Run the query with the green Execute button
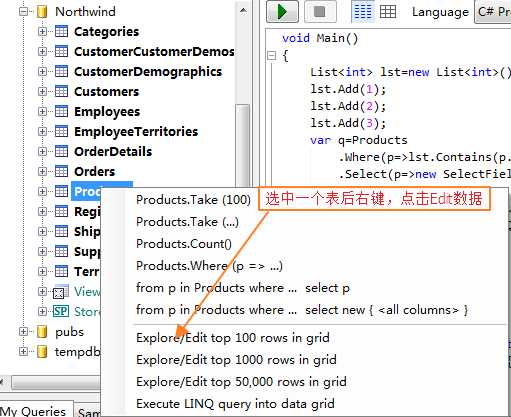 click(x=282, y=12)
